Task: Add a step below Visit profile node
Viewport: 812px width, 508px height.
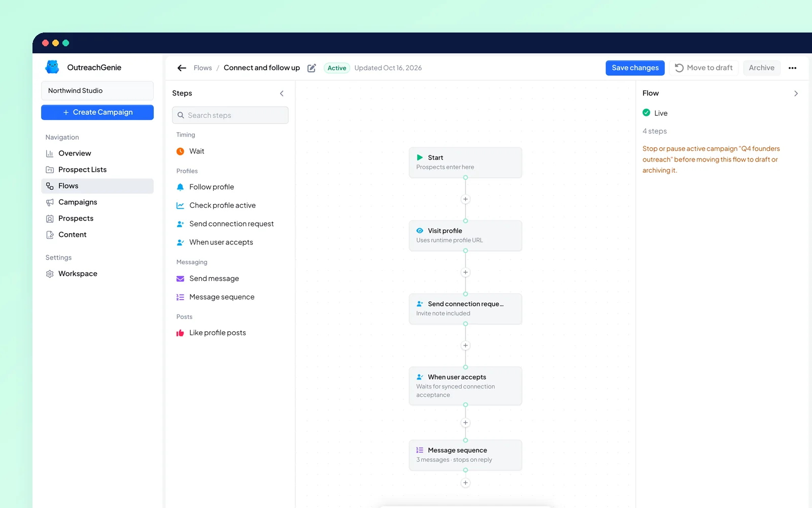Action: pyautogui.click(x=465, y=272)
